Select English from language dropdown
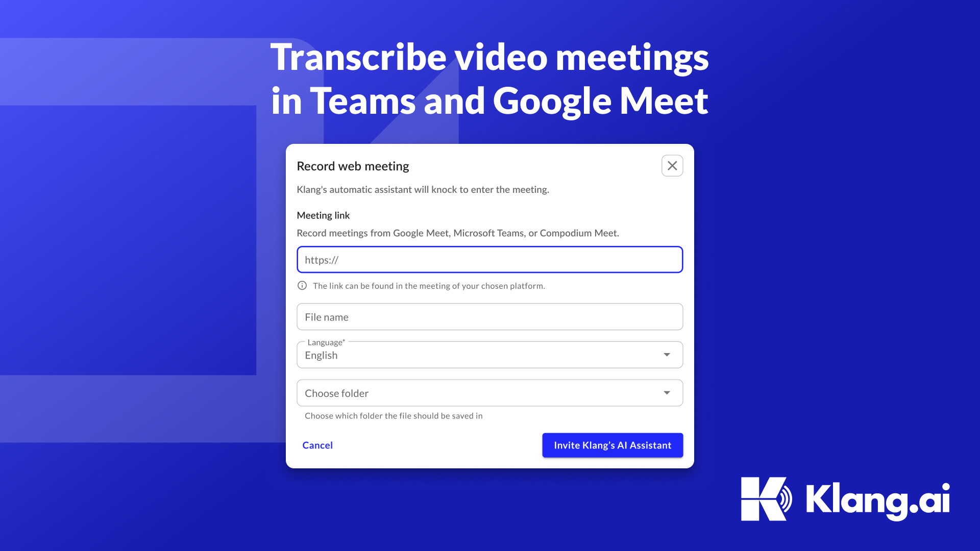The height and width of the screenshot is (551, 980). [x=490, y=355]
